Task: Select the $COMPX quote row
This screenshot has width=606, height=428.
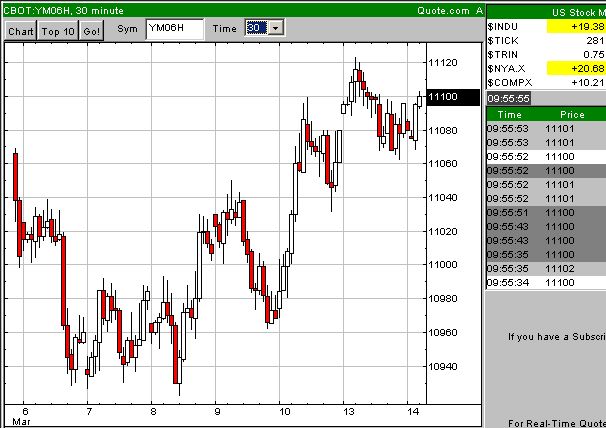Action: [x=546, y=82]
